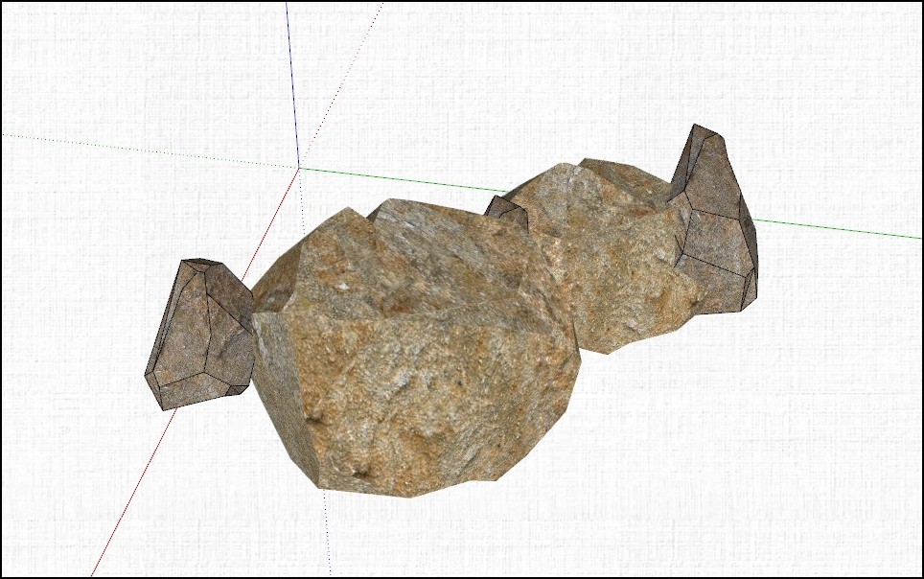Click the axes origin point
The image size is (924, 579).
pyautogui.click(x=299, y=168)
